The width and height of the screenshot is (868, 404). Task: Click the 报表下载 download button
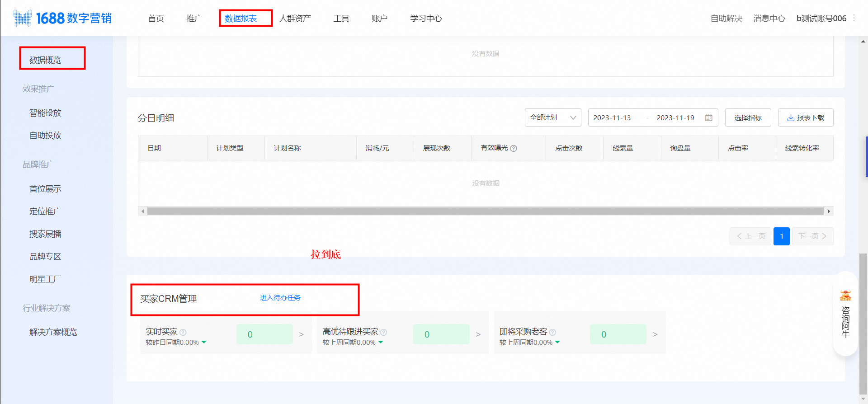[x=805, y=117]
